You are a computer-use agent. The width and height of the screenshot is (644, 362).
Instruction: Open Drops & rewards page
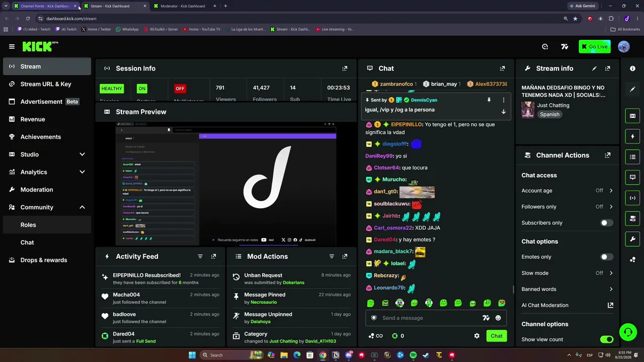(x=47, y=260)
